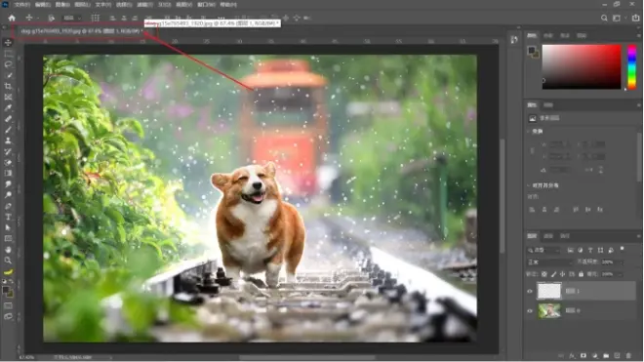
Task: Filter layers by type layer icon
Action: (x=590, y=250)
